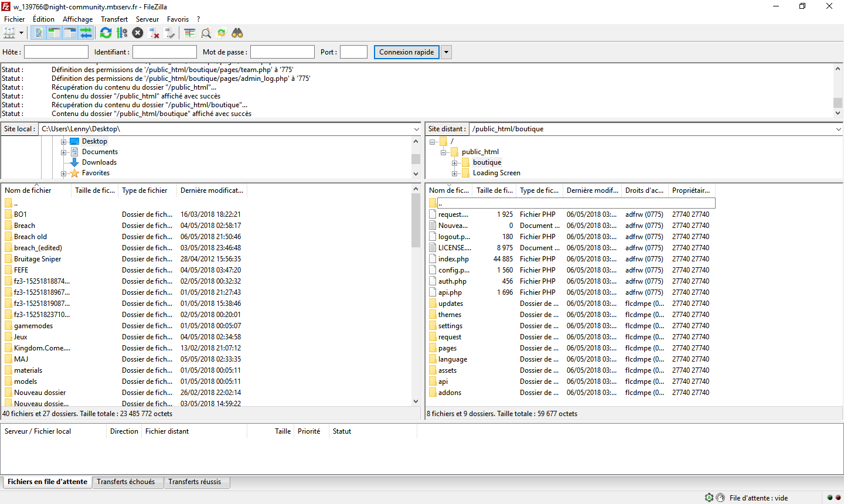
Task: Select the local materials folder icon
Action: coord(8,370)
